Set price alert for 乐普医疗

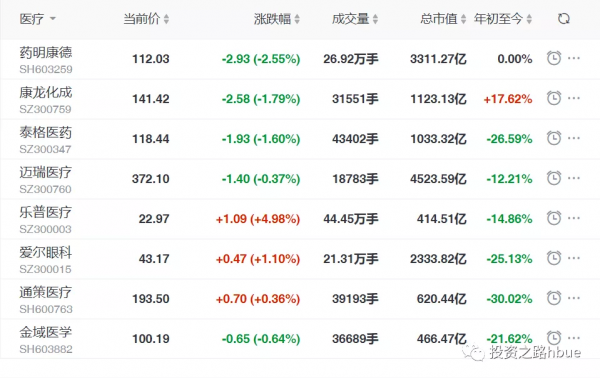(554, 218)
